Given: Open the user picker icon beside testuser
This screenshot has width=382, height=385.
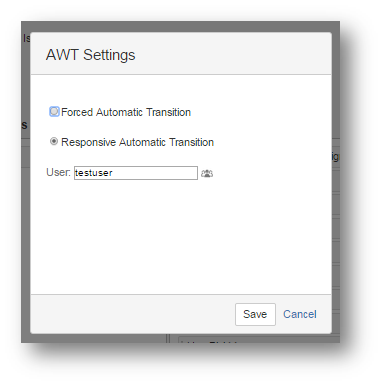Looking at the screenshot, I should 207,173.
